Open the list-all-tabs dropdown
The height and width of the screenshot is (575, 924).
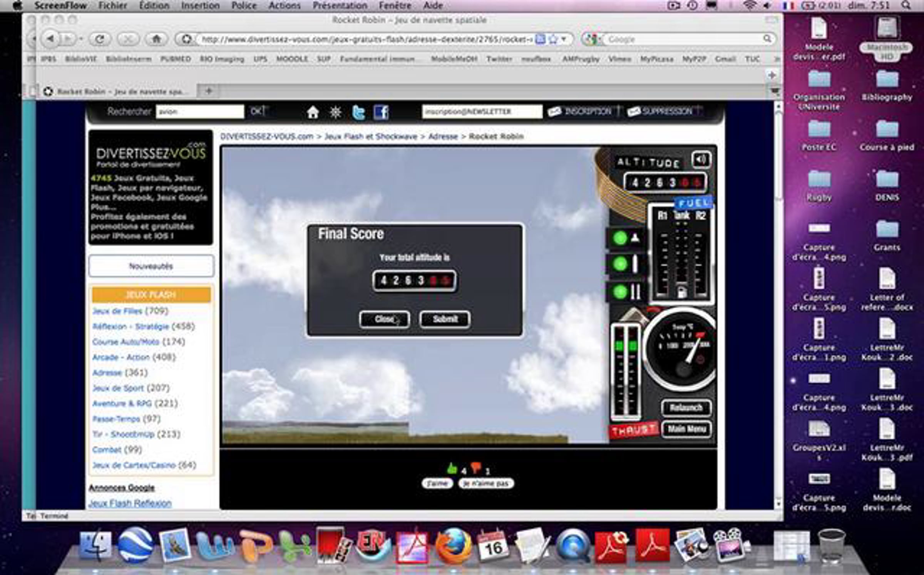pyautogui.click(x=775, y=91)
